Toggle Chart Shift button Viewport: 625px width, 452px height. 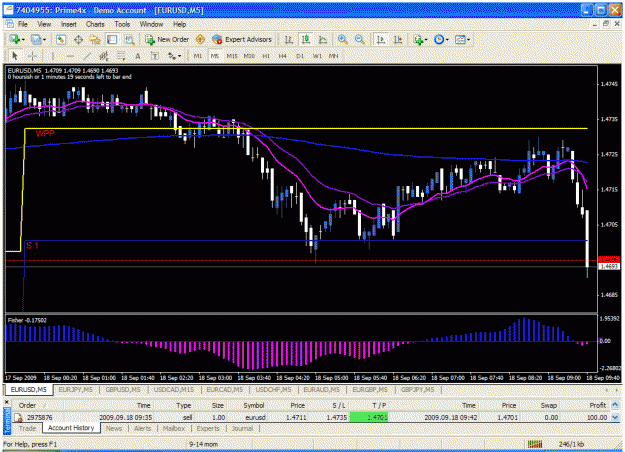coord(398,39)
